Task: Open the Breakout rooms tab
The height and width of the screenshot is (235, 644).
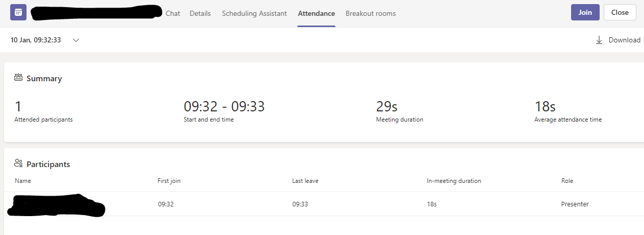Action: (x=370, y=13)
